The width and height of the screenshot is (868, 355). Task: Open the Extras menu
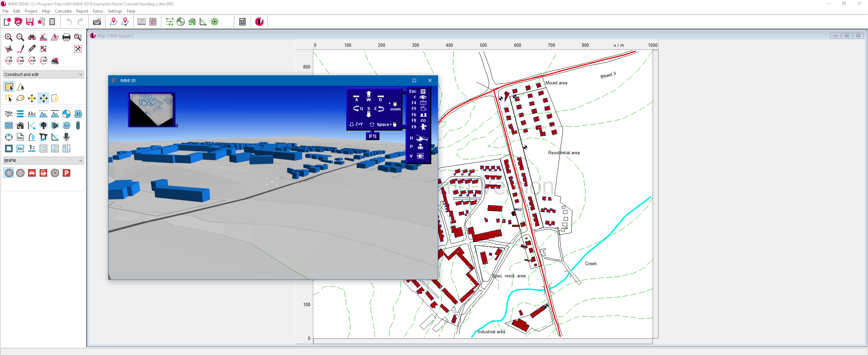tap(98, 11)
